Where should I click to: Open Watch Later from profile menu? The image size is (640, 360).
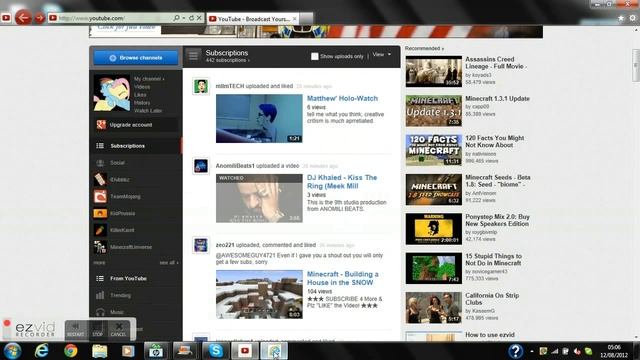tap(148, 111)
